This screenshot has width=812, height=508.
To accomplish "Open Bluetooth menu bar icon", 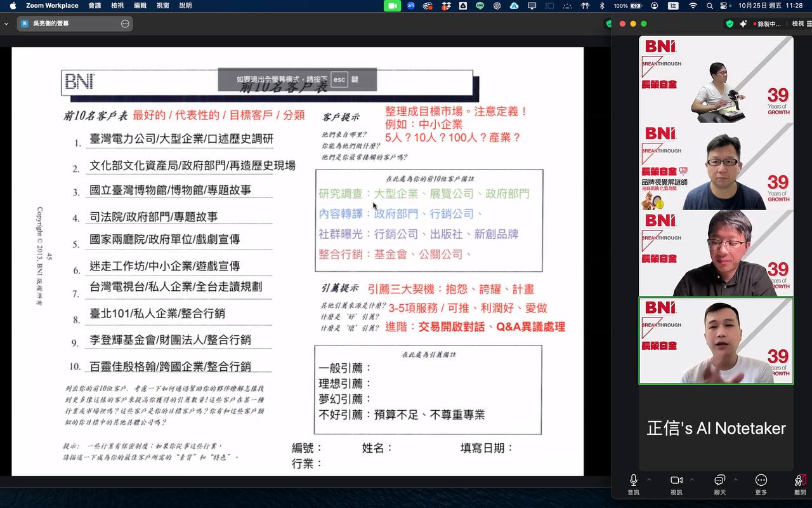I will point(601,5).
